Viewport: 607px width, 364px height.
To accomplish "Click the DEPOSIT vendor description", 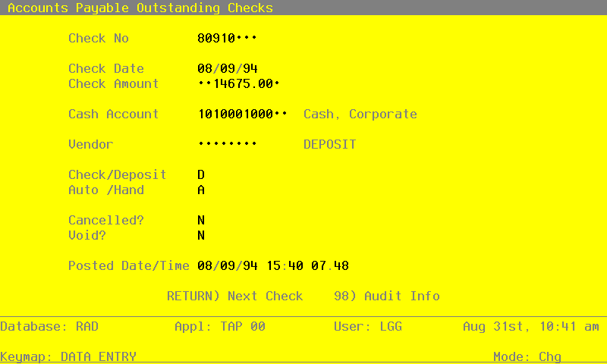I will (329, 144).
